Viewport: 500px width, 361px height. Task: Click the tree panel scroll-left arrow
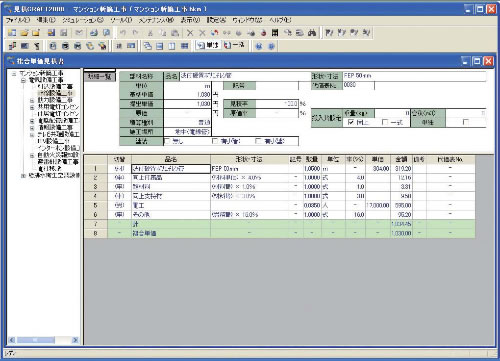12,340
